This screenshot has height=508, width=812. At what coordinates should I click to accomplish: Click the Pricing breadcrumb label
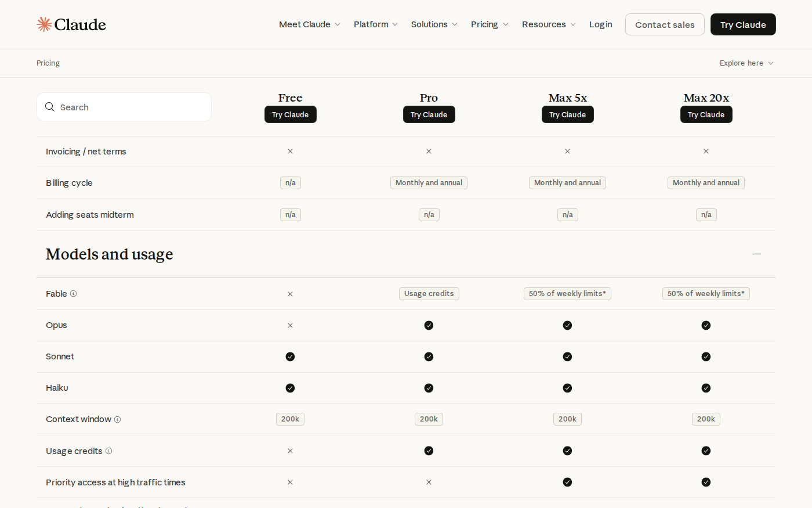[48, 63]
